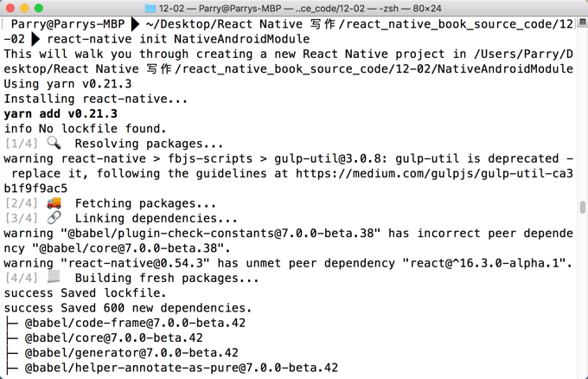Click the @babel/core@7.0.0-beta.42 tree entry
This screenshot has height=379, width=588.
click(x=113, y=337)
